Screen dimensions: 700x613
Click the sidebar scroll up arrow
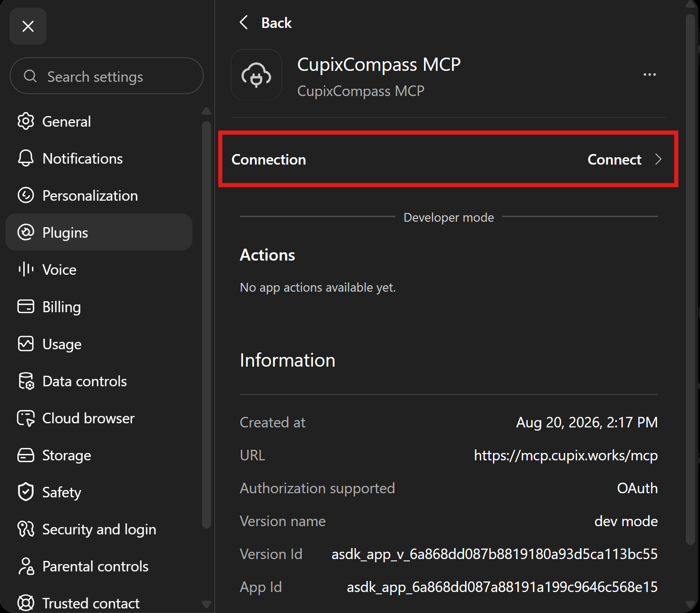[x=207, y=111]
